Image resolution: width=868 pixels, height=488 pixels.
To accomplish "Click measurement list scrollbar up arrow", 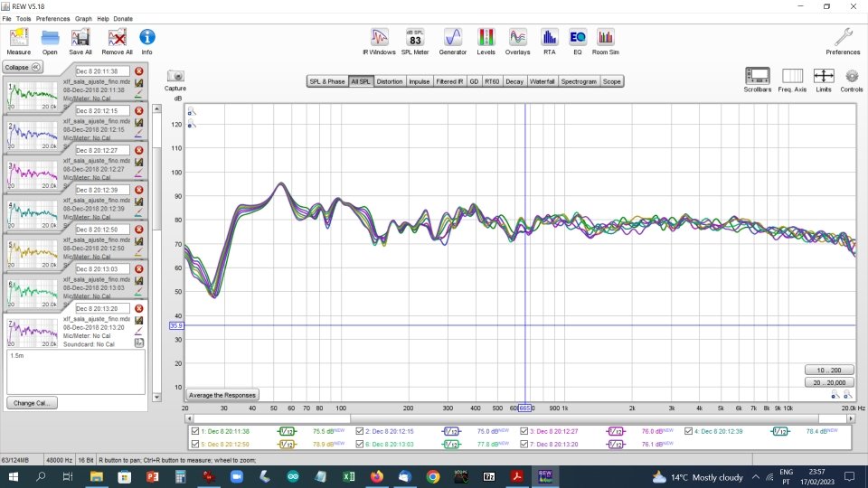I will click(156, 109).
